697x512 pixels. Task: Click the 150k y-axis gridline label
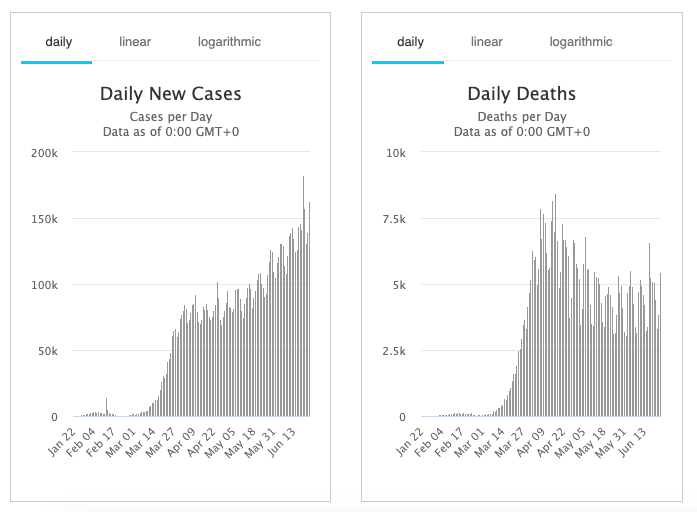tap(46, 219)
